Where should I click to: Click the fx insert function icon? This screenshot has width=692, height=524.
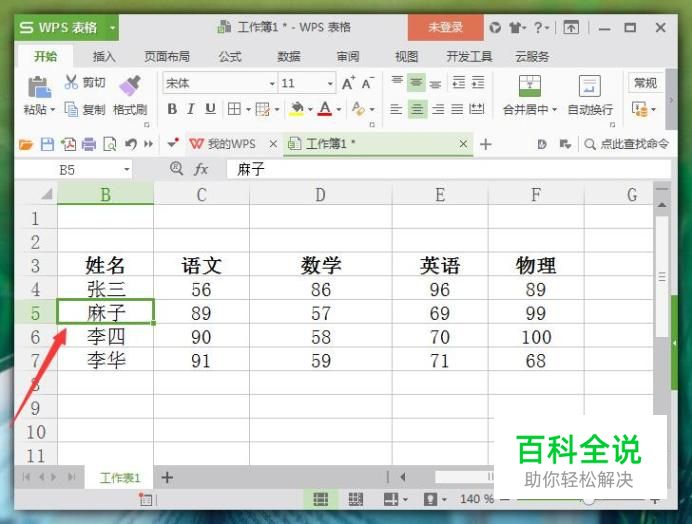(201, 169)
